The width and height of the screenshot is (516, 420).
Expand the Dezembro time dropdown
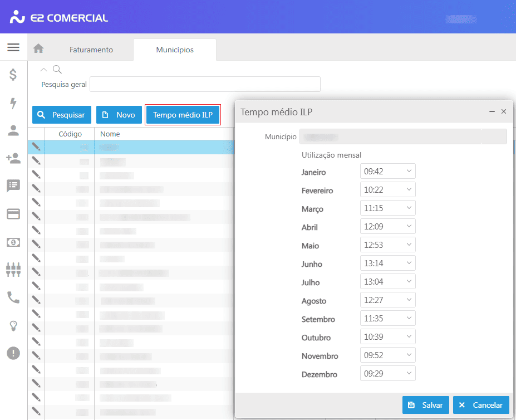coord(387,374)
